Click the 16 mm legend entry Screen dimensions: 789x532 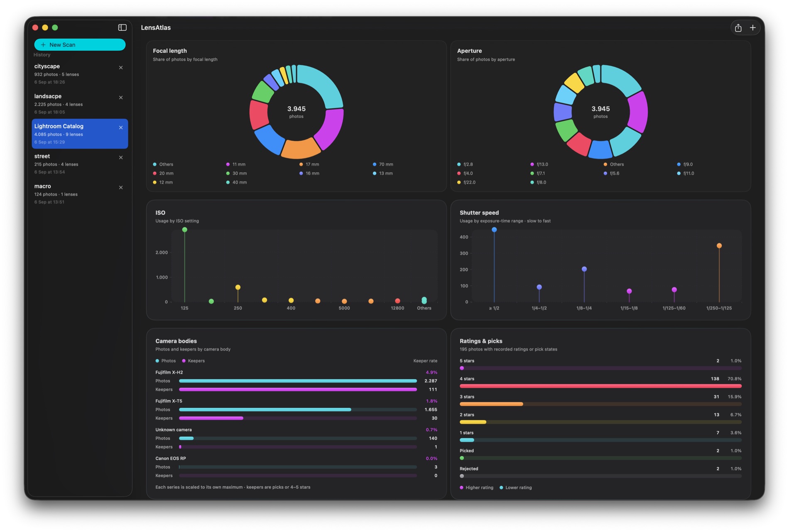point(309,174)
